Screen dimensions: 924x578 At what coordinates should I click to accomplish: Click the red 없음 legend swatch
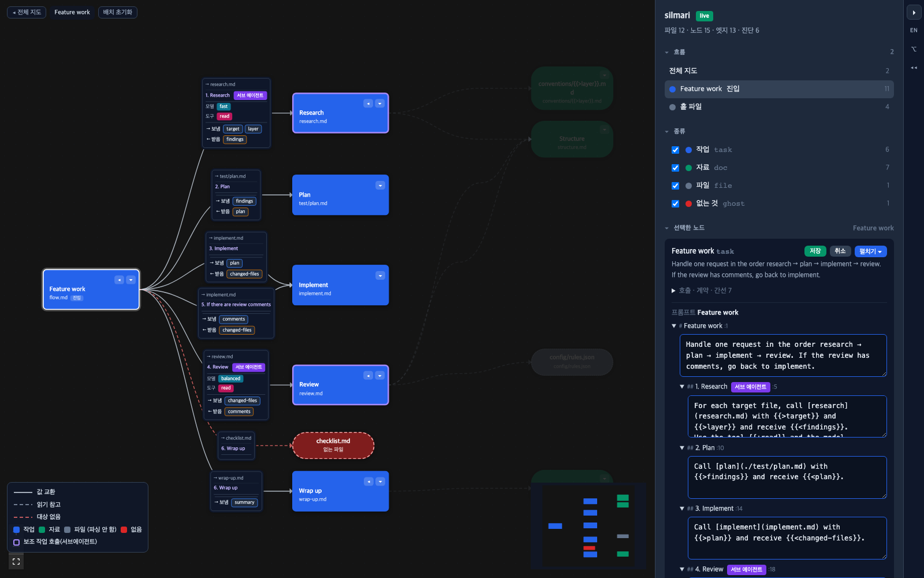point(124,529)
